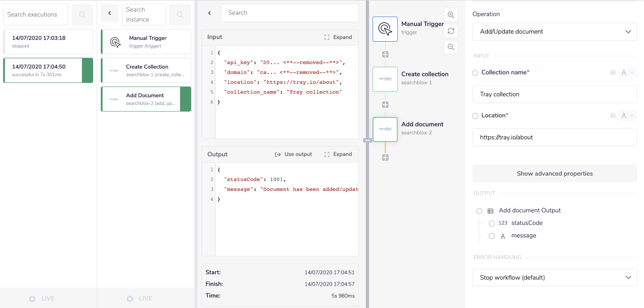Click the back arrow beside Search instance

tap(109, 13)
